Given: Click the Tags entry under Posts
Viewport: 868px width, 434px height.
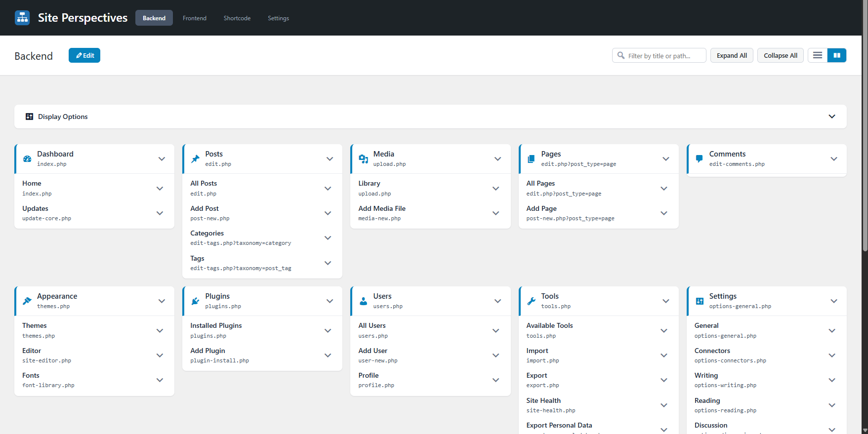Looking at the screenshot, I should (x=197, y=258).
